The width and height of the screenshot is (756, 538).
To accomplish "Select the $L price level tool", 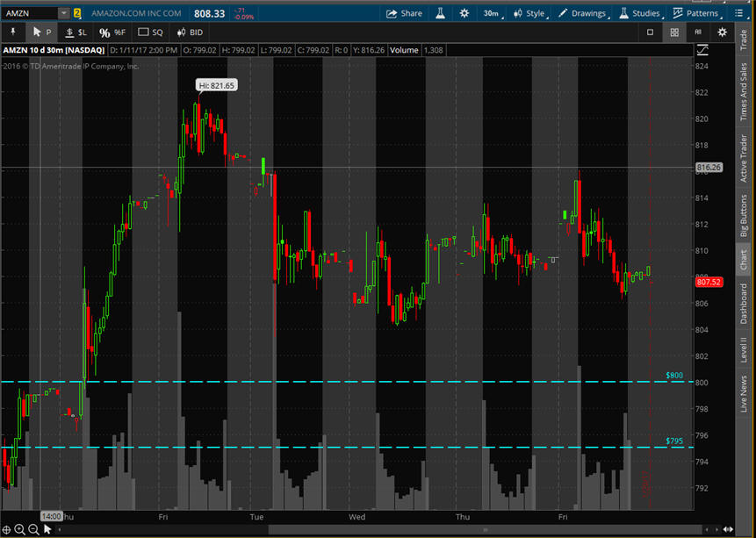I will coord(76,32).
